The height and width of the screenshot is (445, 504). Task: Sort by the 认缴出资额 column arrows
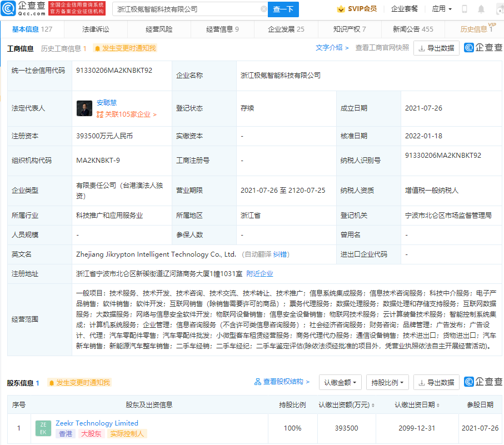point(373,405)
